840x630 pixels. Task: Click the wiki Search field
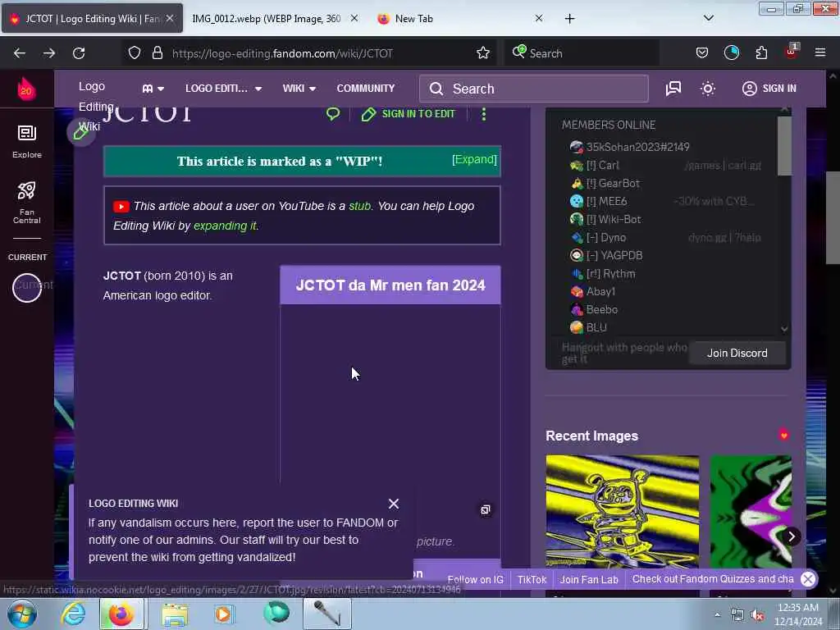533,89
